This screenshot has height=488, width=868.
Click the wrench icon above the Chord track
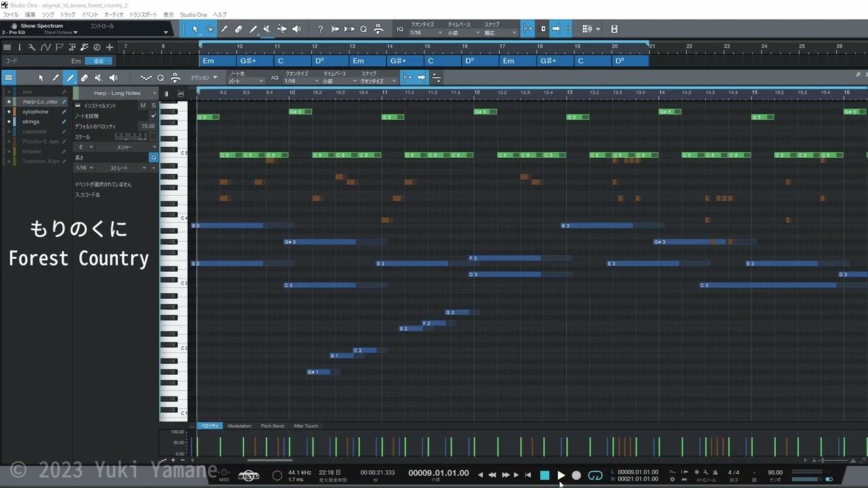click(31, 47)
